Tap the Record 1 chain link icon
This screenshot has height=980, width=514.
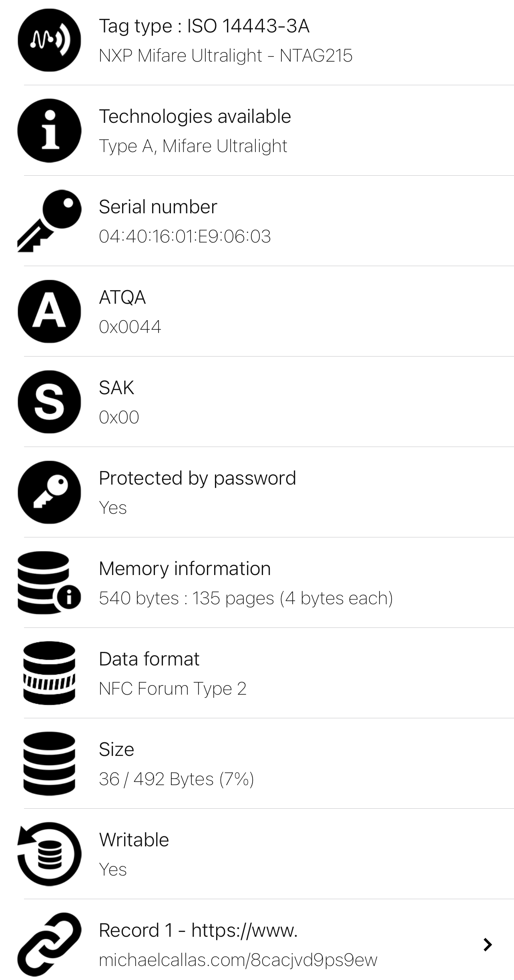tap(49, 944)
